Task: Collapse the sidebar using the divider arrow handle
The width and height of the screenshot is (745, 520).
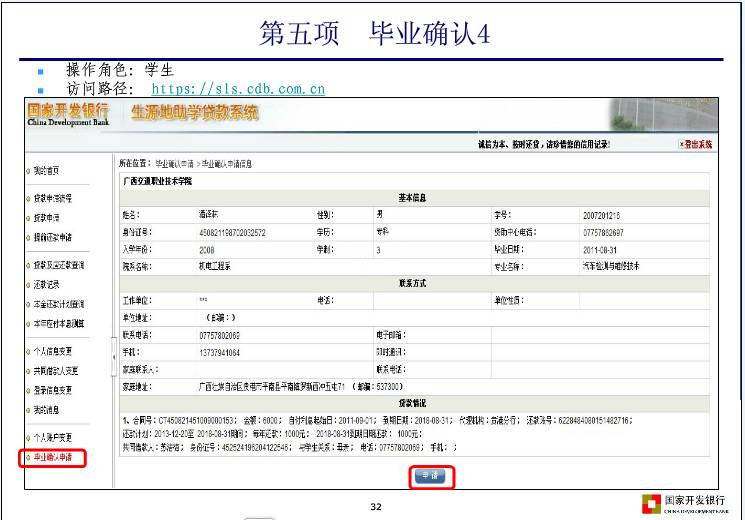Action: [112, 342]
